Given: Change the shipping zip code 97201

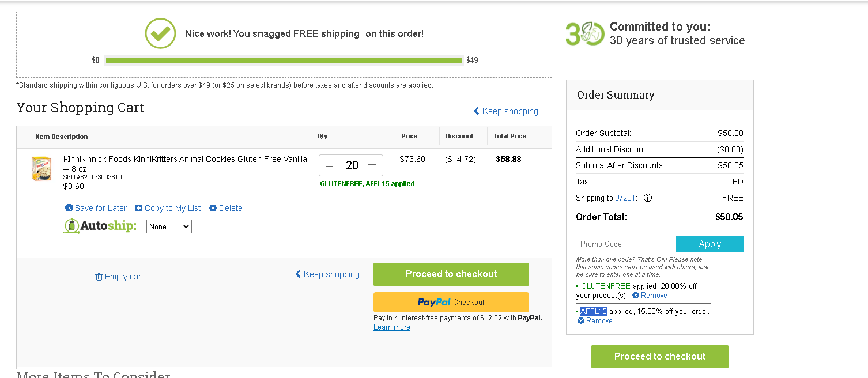Looking at the screenshot, I should (x=625, y=198).
